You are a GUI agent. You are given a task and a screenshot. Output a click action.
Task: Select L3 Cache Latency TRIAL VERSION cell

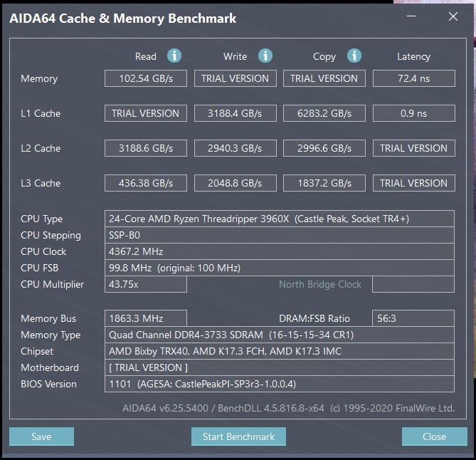(x=414, y=183)
